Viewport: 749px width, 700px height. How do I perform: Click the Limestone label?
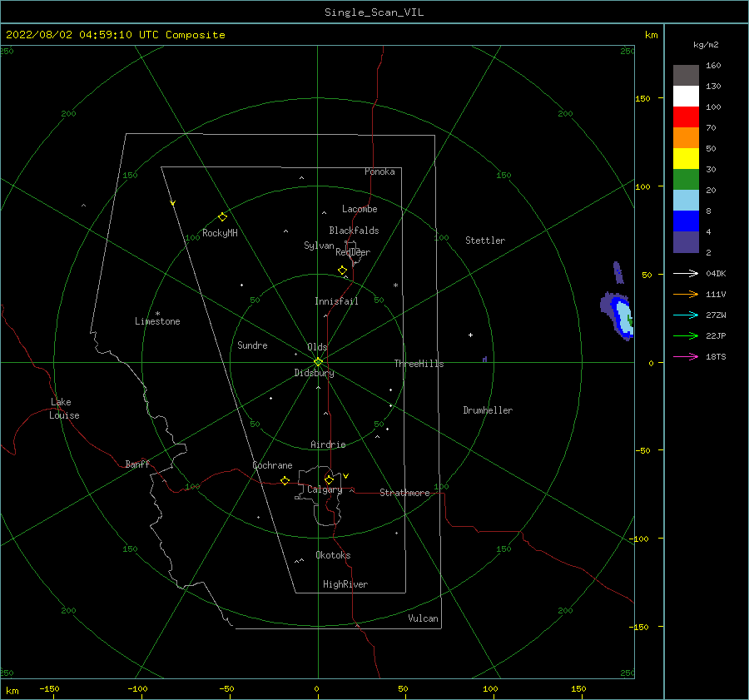click(157, 321)
